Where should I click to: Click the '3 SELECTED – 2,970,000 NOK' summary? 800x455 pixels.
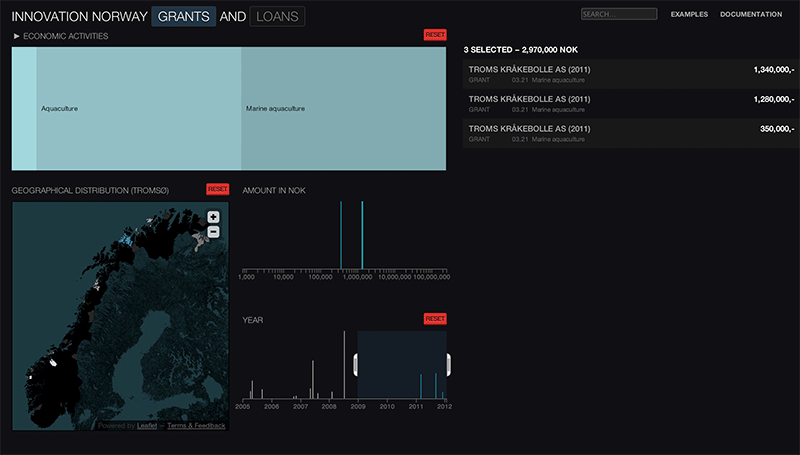coord(521,50)
